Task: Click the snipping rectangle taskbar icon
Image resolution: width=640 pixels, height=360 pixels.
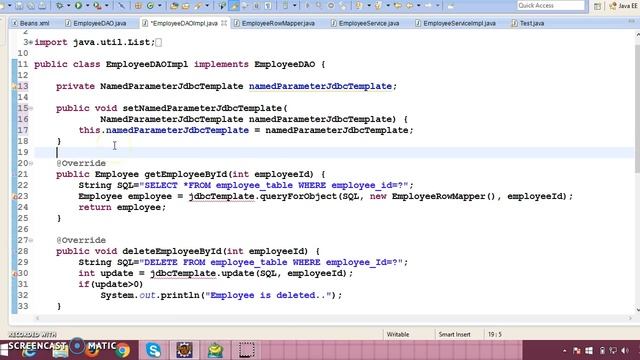Action: click(x=246, y=350)
